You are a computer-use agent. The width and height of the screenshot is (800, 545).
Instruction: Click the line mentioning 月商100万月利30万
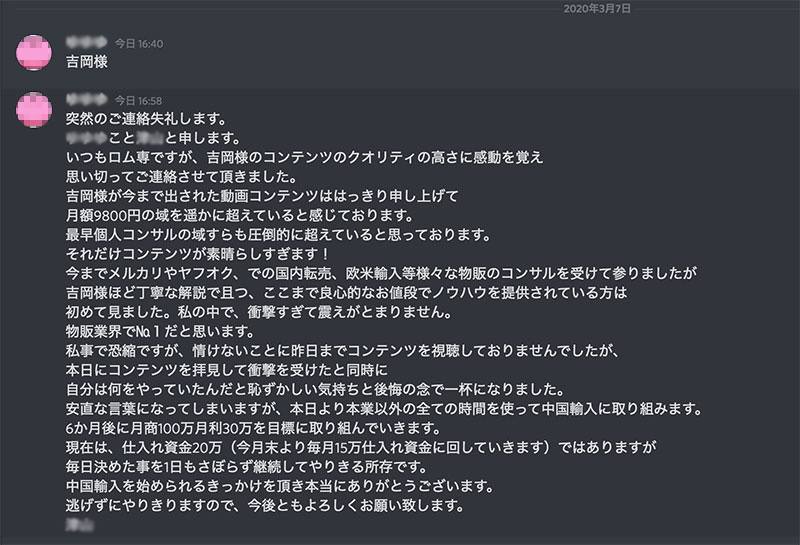(253, 428)
